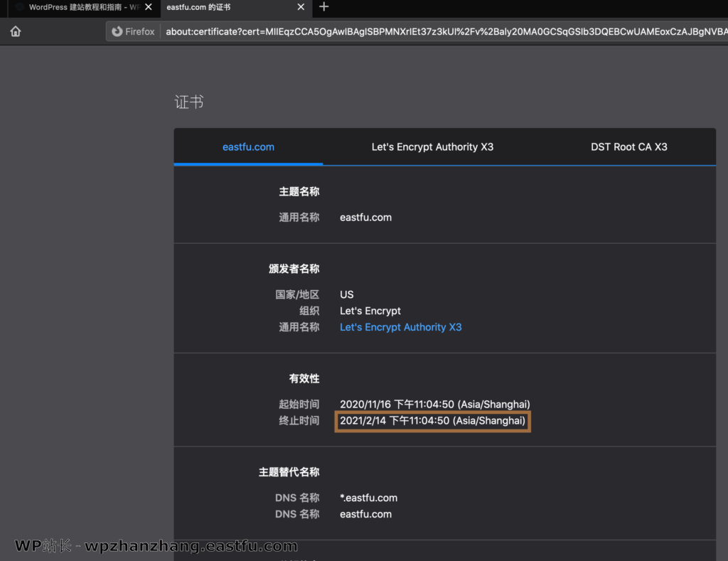Open a new browser tab with plus icon

pyautogui.click(x=324, y=7)
